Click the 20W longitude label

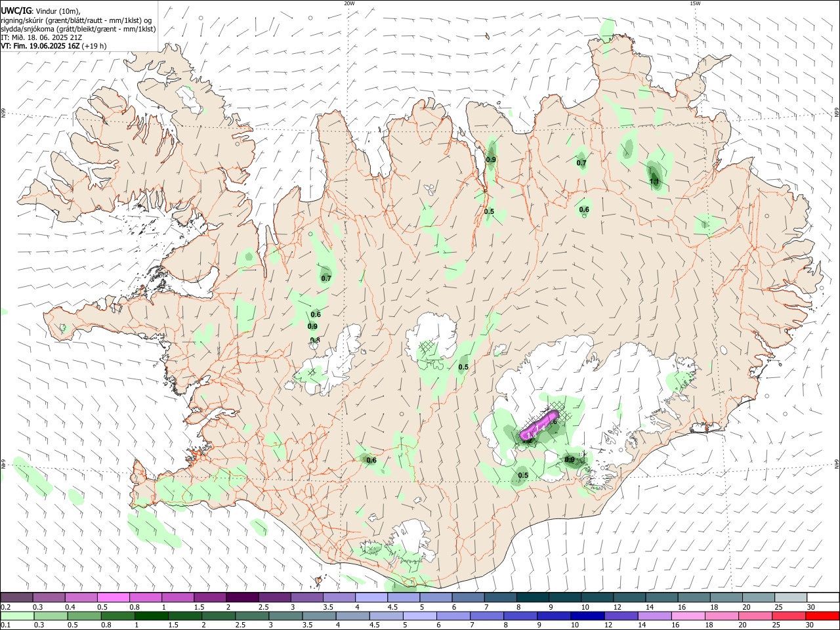[x=349, y=3]
